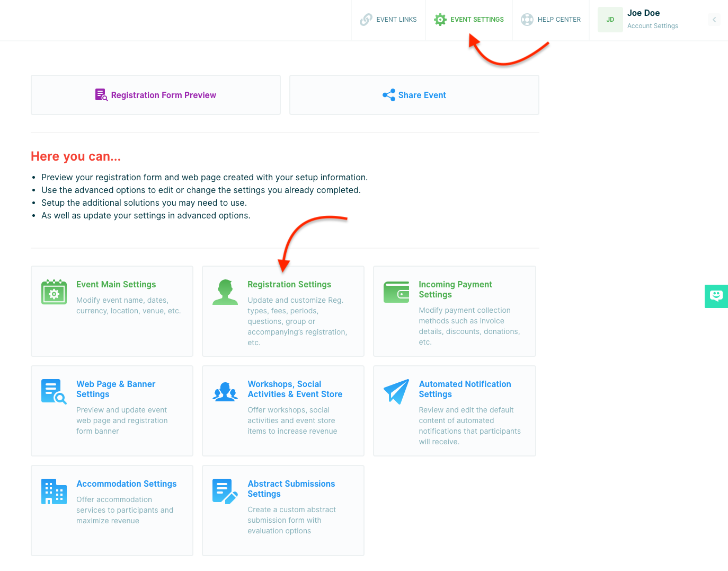Click the JD user avatar

click(610, 20)
